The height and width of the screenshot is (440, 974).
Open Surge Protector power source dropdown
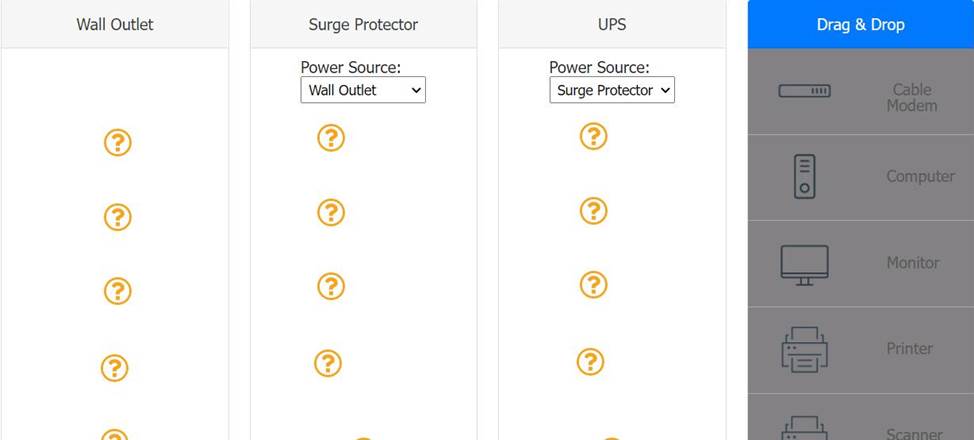(x=363, y=90)
